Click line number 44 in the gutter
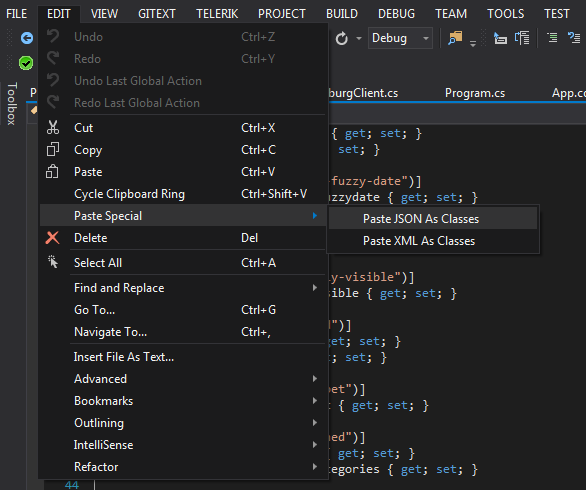The width and height of the screenshot is (586, 490). [72, 485]
